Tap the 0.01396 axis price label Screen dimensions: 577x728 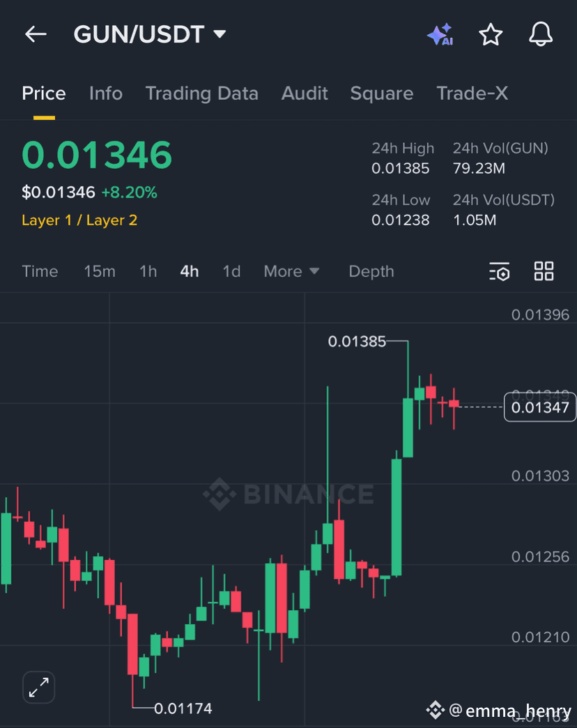click(x=540, y=314)
